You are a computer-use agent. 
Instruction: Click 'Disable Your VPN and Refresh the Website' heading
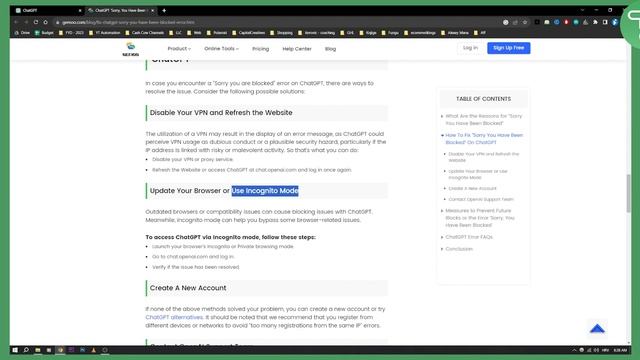coord(221,113)
